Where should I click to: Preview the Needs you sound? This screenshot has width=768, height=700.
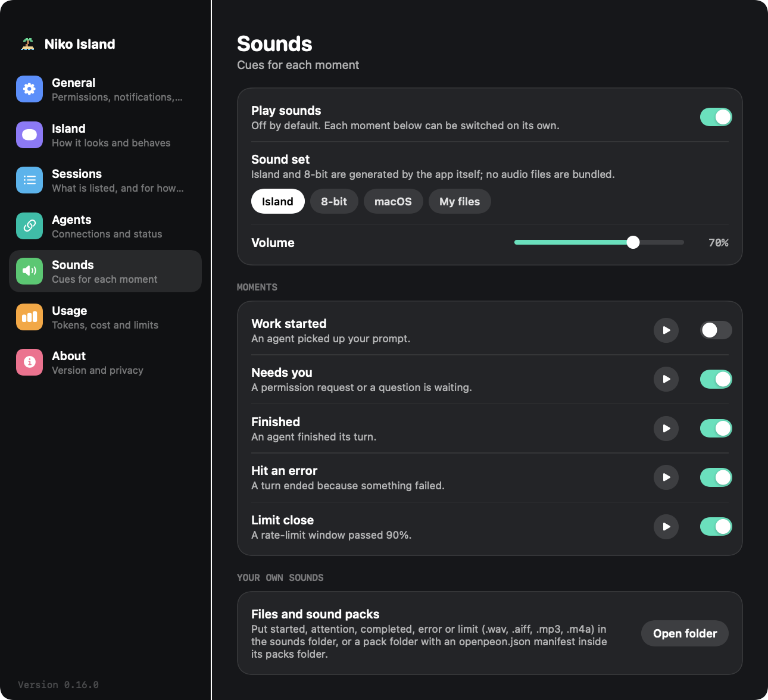pos(666,379)
